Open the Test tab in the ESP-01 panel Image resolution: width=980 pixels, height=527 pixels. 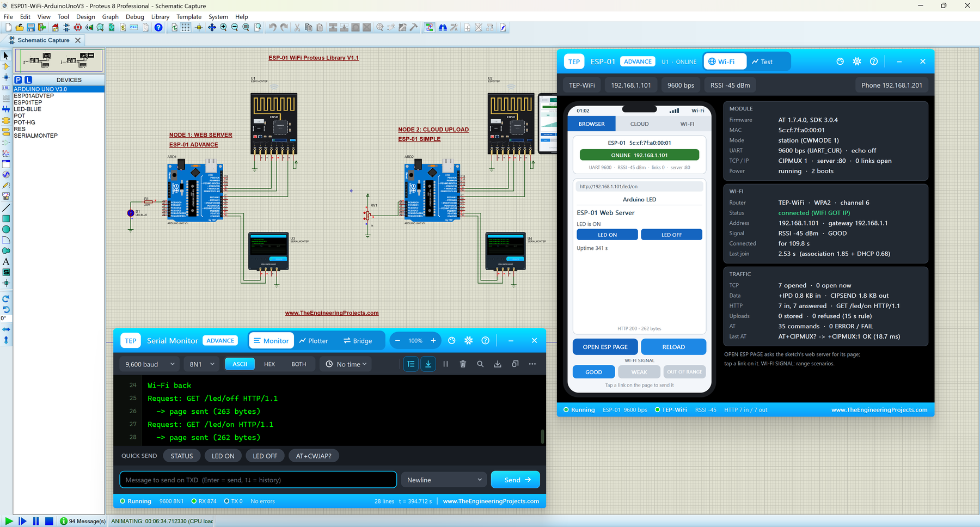pos(762,62)
